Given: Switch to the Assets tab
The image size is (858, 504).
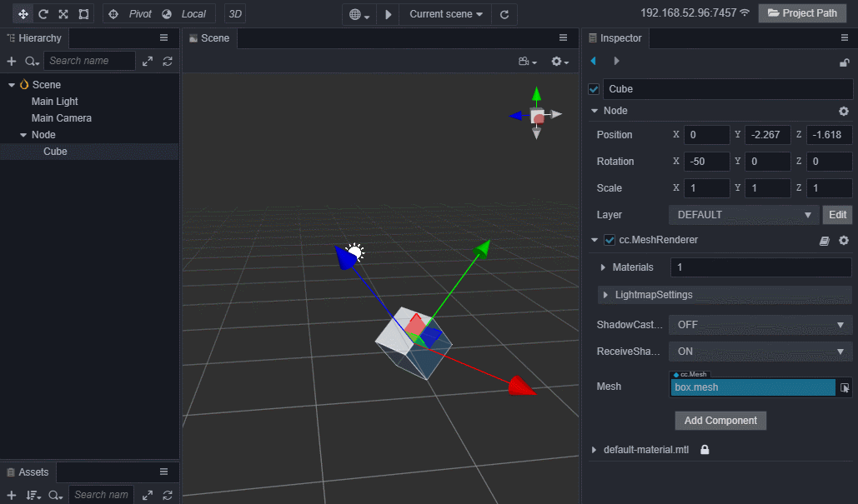Looking at the screenshot, I should point(28,472).
